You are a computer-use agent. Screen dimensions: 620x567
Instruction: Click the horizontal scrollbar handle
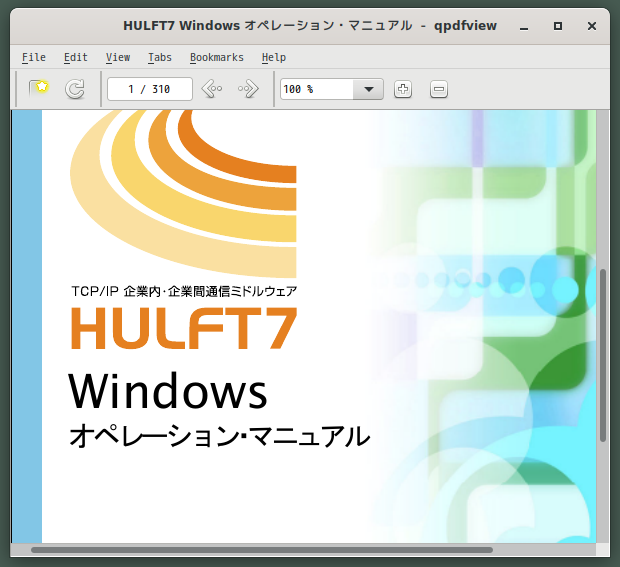(262, 550)
